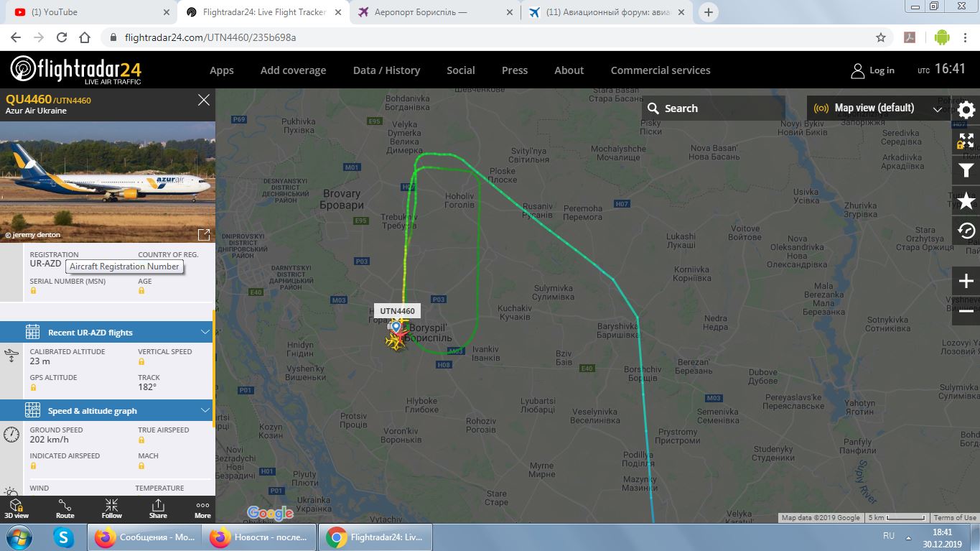980x551 pixels.
Task: Open Skype from the Windows taskbar
Action: point(64,537)
